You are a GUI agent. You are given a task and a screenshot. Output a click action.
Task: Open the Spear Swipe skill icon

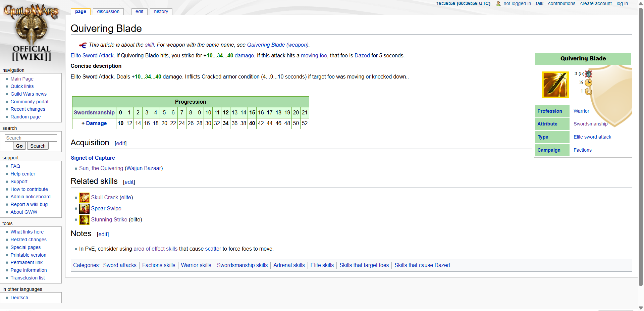click(84, 209)
